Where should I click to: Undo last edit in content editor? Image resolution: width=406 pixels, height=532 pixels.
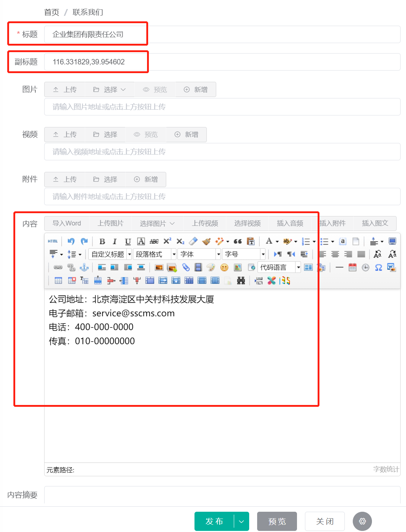point(71,241)
